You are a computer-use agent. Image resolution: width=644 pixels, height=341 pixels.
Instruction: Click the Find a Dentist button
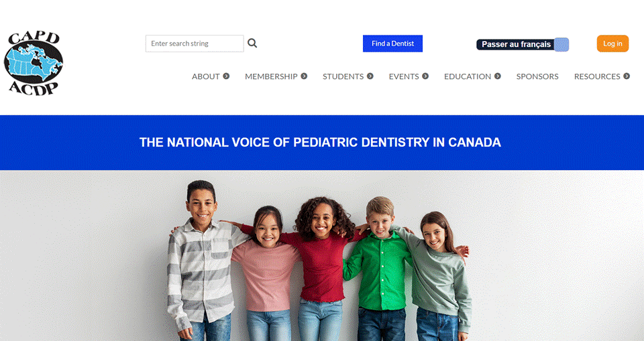tap(392, 44)
